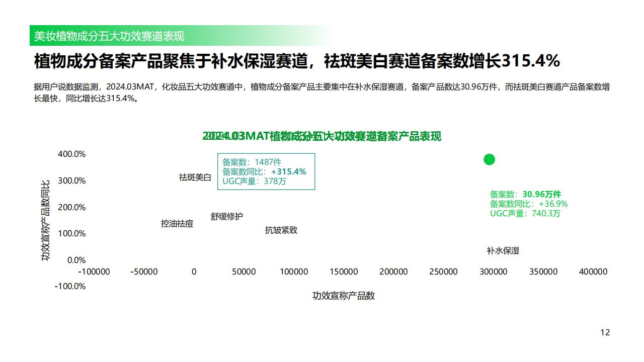This screenshot has height=362, width=644.
Task: Click the 100000 x-axis label
Action: pyautogui.click(x=294, y=271)
